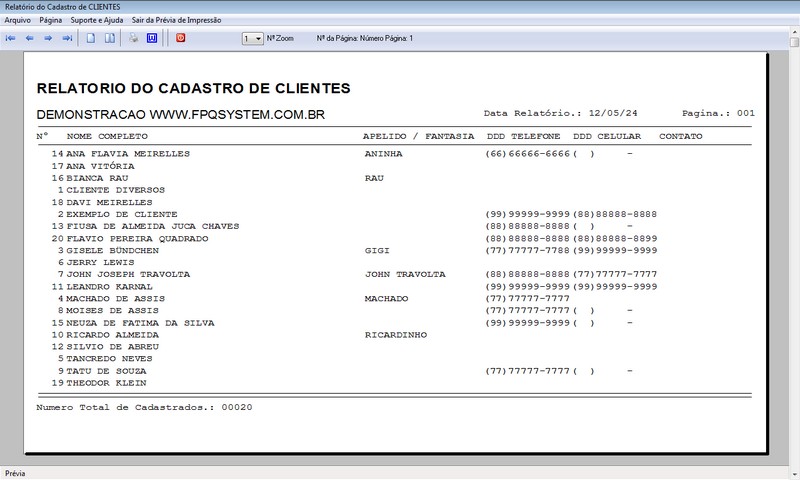Open the Arquivo menu
The image size is (800, 480).
coord(17,20)
